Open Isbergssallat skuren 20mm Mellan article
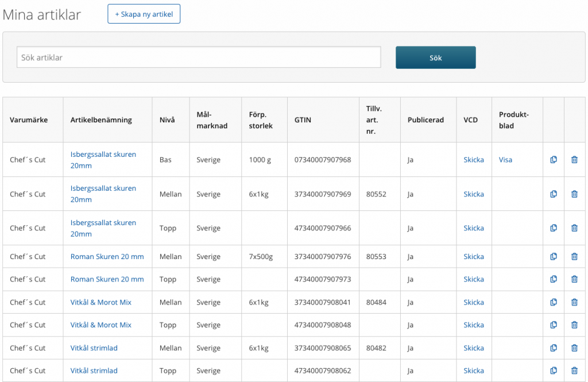The image size is (588, 382). (103, 194)
